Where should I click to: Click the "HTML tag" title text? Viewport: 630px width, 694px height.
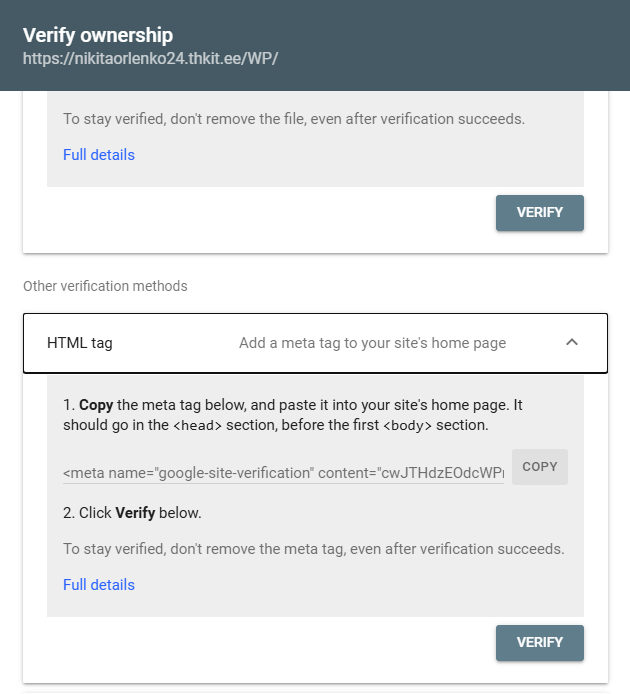80,343
